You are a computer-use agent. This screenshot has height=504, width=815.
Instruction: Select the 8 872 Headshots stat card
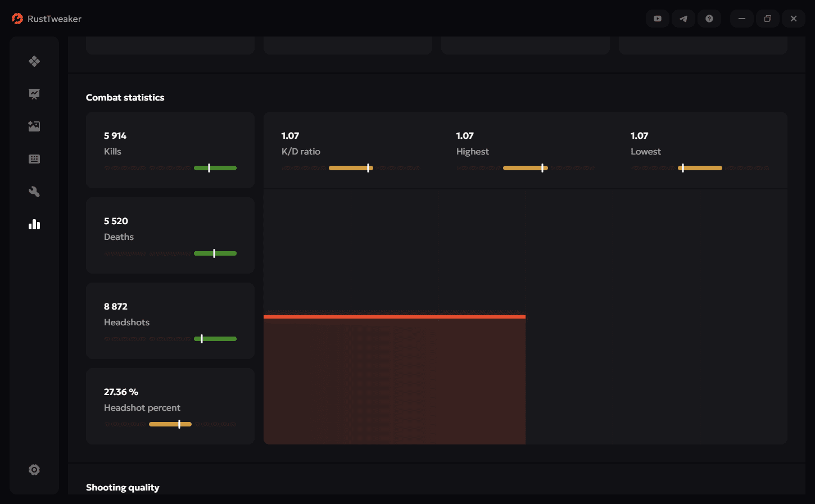click(x=170, y=320)
